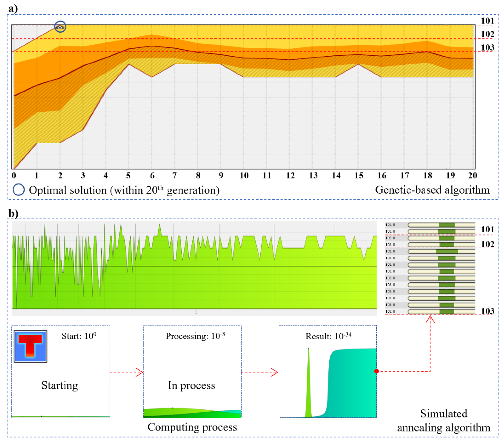Click the first 102.0 slider bar
Screen dimensions: 504x442
pos(441,238)
